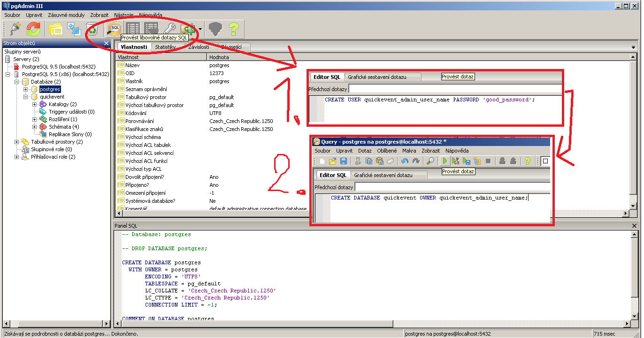Select the Triggery událostí (0) tree item

coord(71,112)
